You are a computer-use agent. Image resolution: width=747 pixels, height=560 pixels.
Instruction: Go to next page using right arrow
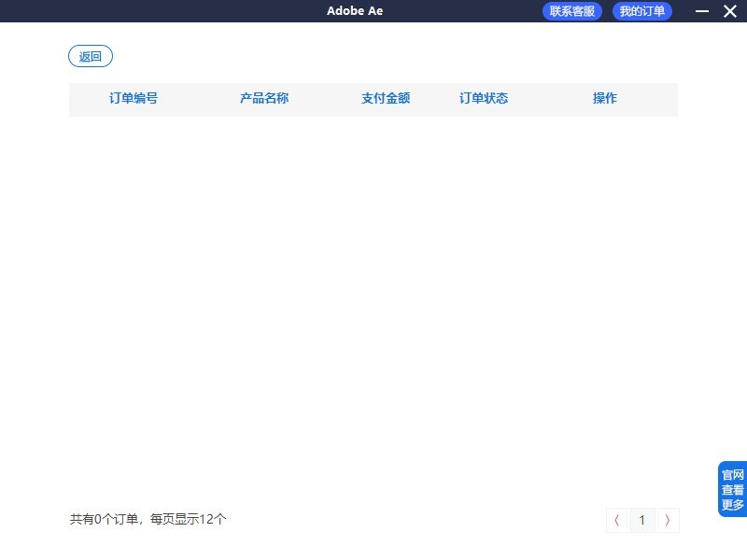[668, 521]
